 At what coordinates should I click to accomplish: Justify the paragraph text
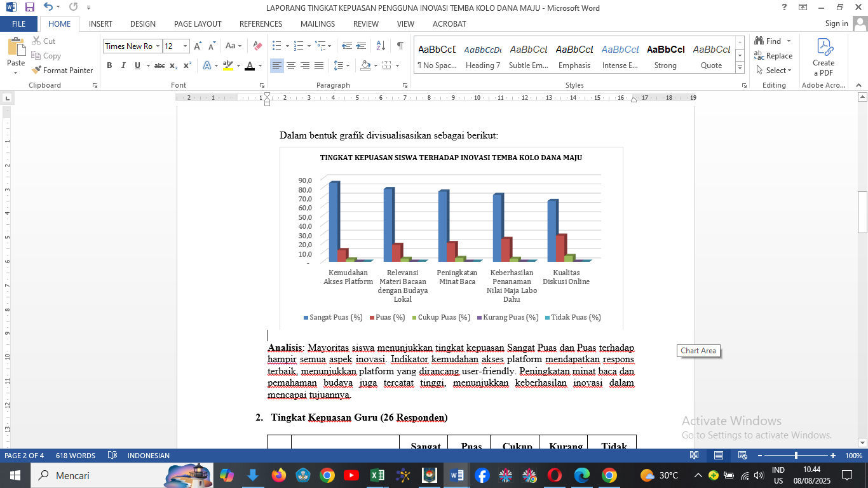click(319, 65)
